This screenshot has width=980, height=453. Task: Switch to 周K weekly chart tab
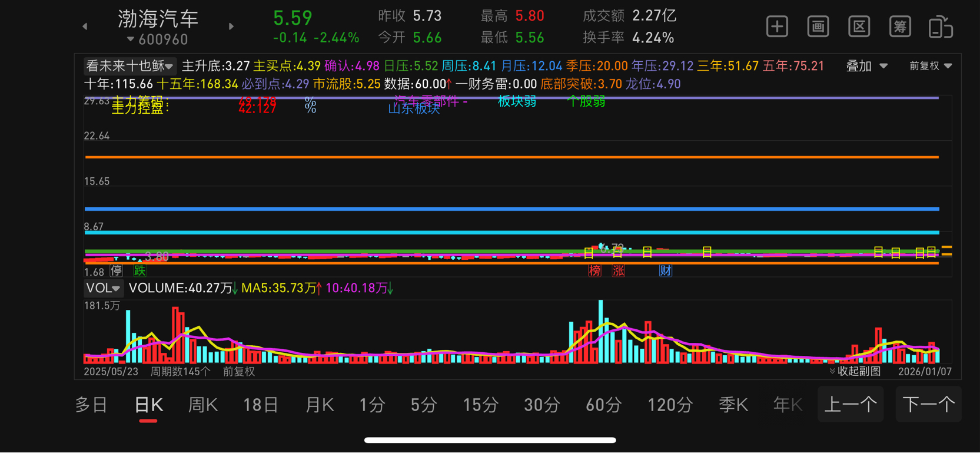click(203, 405)
